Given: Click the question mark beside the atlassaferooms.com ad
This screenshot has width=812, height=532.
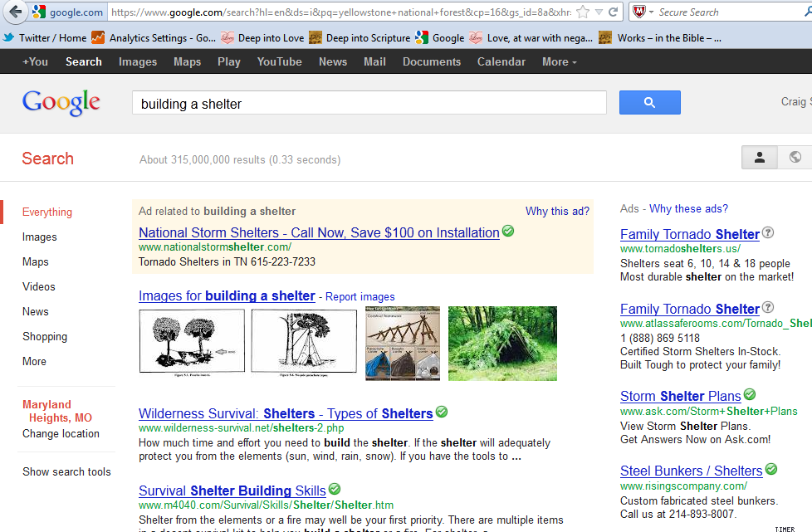Looking at the screenshot, I should [768, 307].
